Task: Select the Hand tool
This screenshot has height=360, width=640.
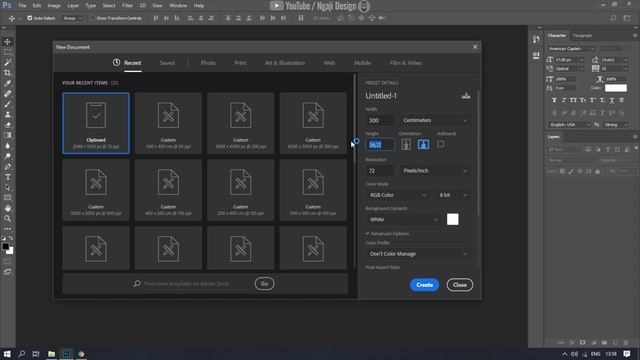Action: click(x=7, y=208)
